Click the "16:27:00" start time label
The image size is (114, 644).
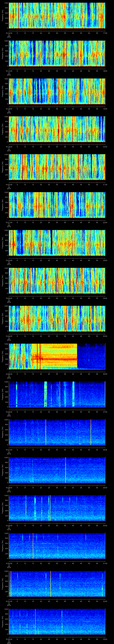point(9,450)
